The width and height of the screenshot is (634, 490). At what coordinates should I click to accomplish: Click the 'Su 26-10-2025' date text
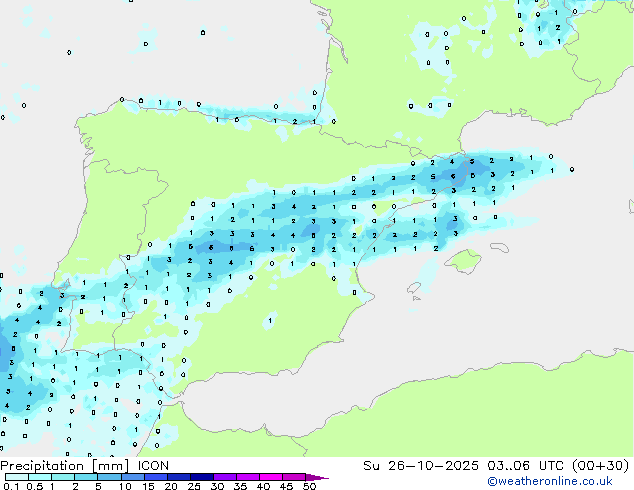pyautogui.click(x=421, y=466)
